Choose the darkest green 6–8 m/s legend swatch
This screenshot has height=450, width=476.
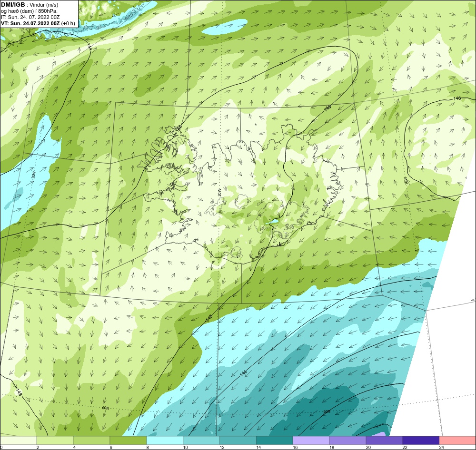[128, 440]
